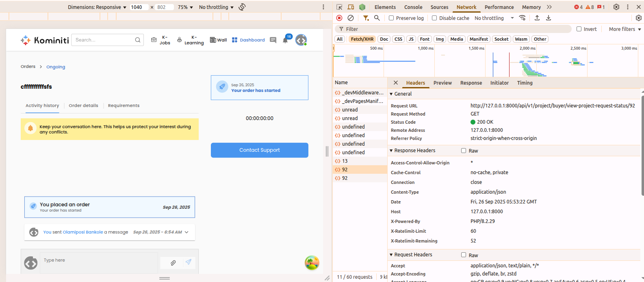Open the notifications bell icon
The height and width of the screenshot is (282, 644).
click(x=285, y=40)
